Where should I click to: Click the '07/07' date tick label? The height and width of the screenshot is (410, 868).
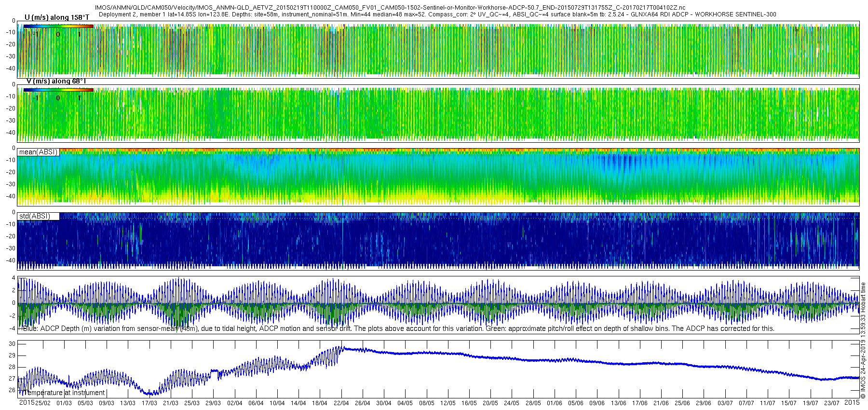746,403
